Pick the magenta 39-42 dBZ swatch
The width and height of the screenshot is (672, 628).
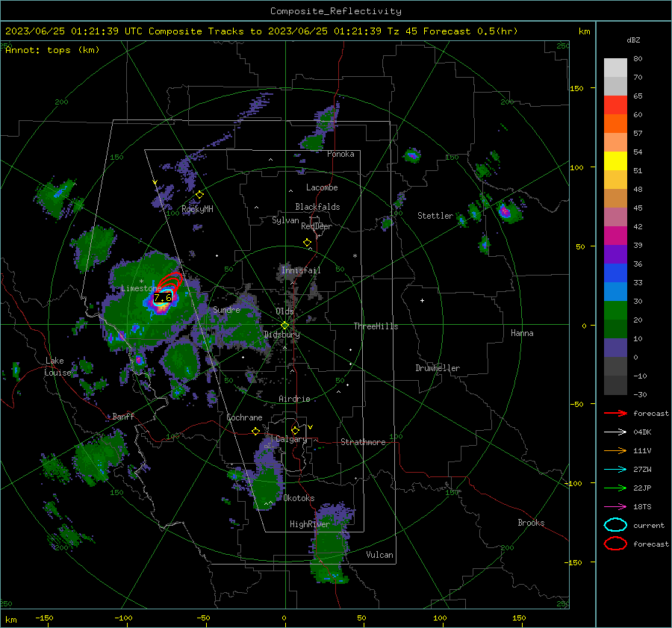pos(615,236)
